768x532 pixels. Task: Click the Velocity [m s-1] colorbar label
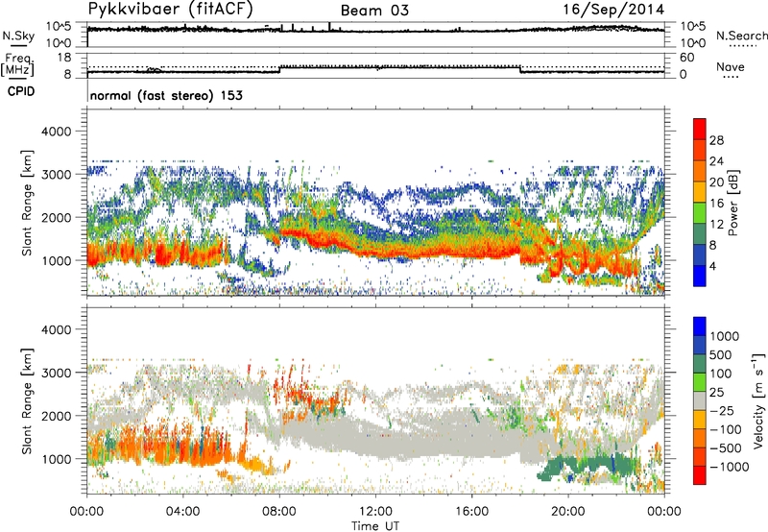(758, 400)
